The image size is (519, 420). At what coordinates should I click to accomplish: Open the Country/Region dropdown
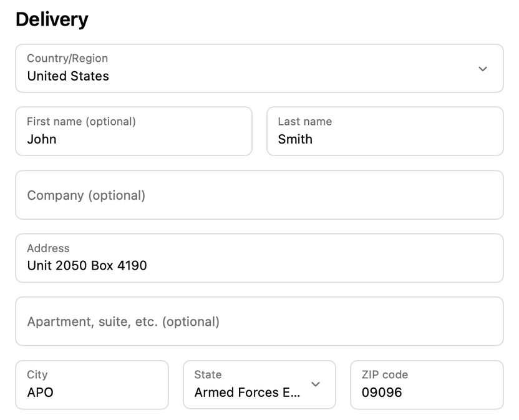[259, 68]
